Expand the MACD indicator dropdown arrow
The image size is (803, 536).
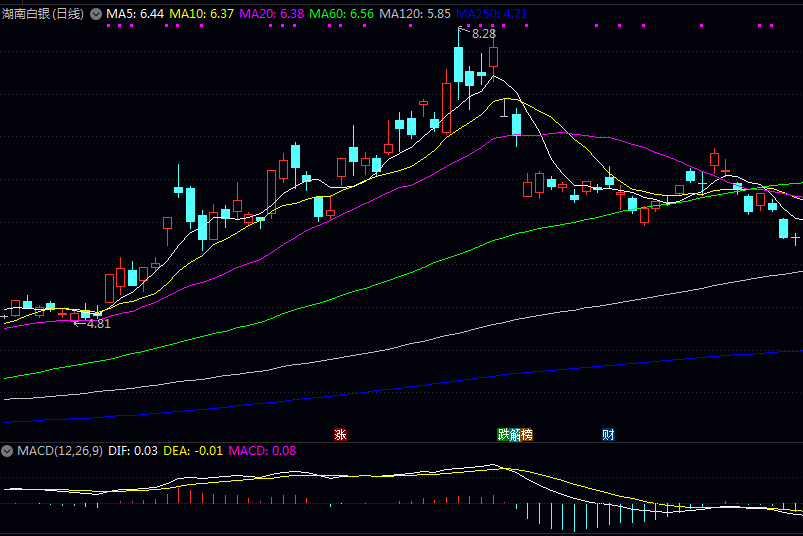pyautogui.click(x=9, y=452)
